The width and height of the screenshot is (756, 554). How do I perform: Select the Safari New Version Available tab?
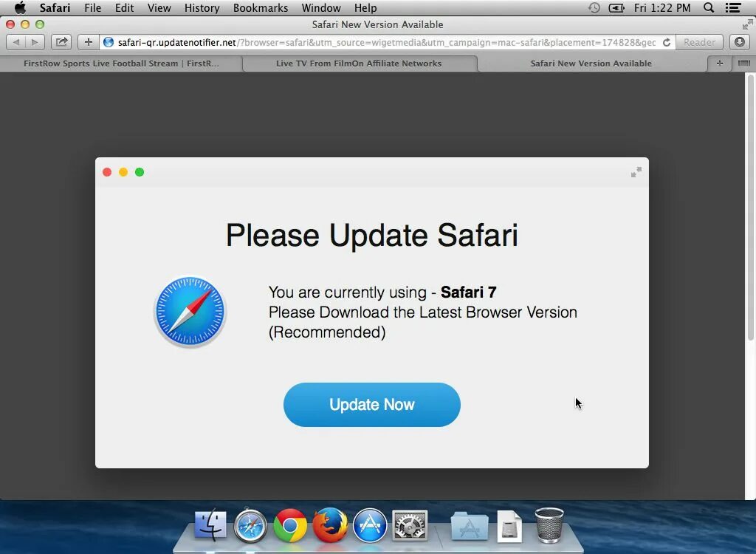[591, 64]
